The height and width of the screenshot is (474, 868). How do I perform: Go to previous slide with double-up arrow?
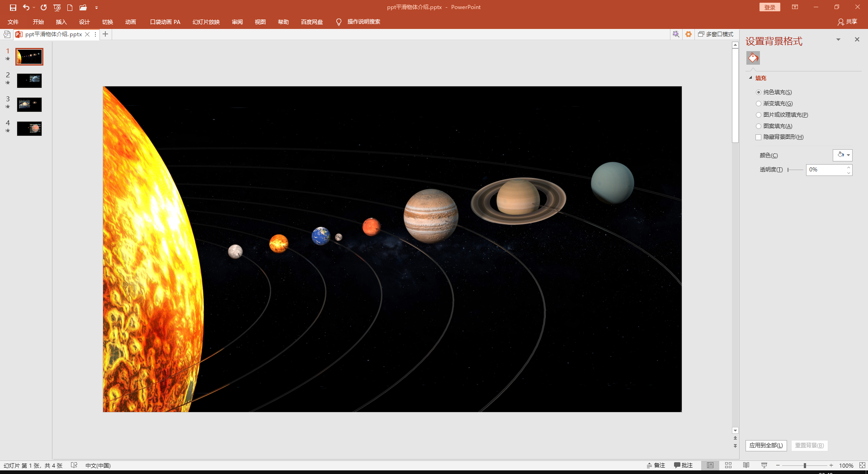pos(735,438)
